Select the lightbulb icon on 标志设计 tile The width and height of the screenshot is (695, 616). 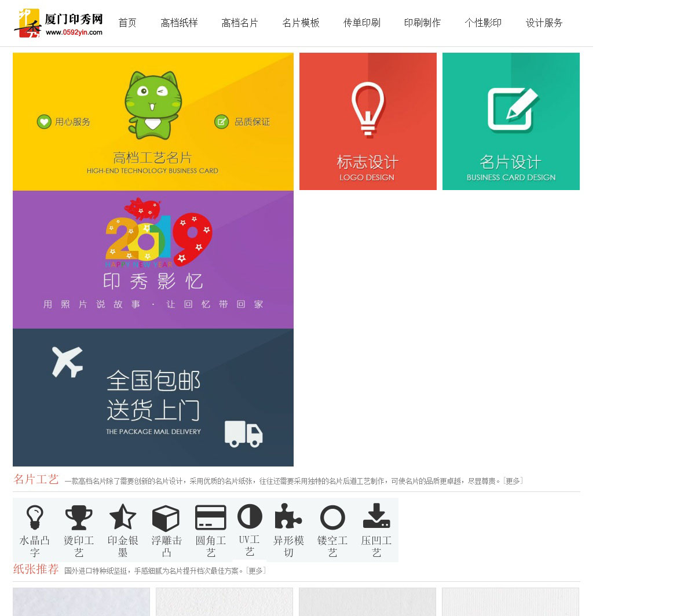(368, 109)
